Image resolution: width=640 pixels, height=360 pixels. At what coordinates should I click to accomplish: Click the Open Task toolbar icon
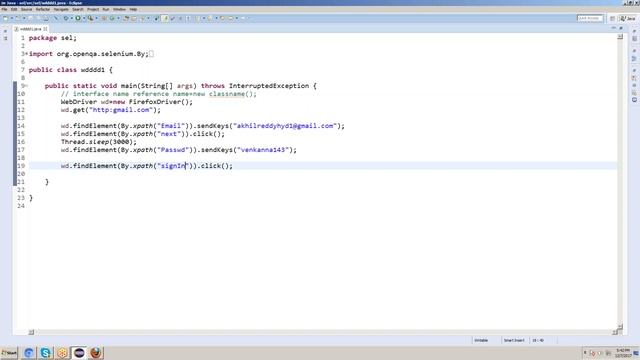(133, 18)
